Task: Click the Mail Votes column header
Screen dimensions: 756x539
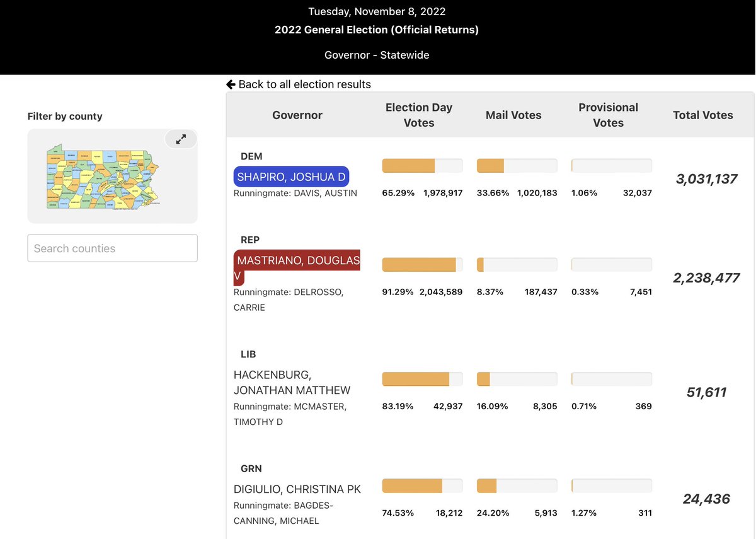Action: [x=513, y=115]
